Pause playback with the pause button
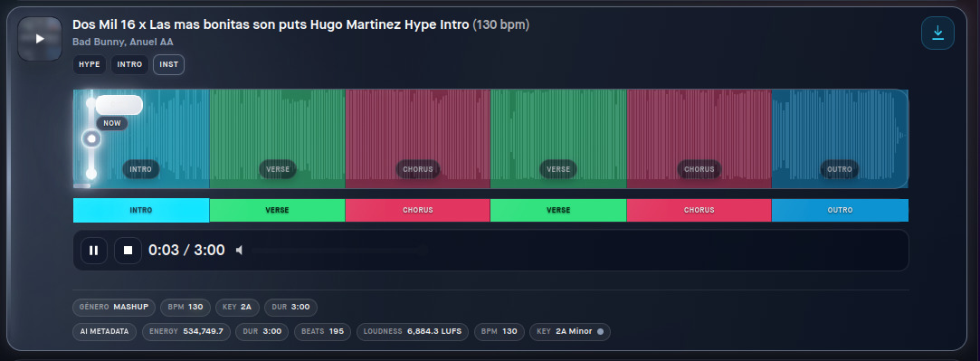The image size is (980, 361). tap(94, 251)
